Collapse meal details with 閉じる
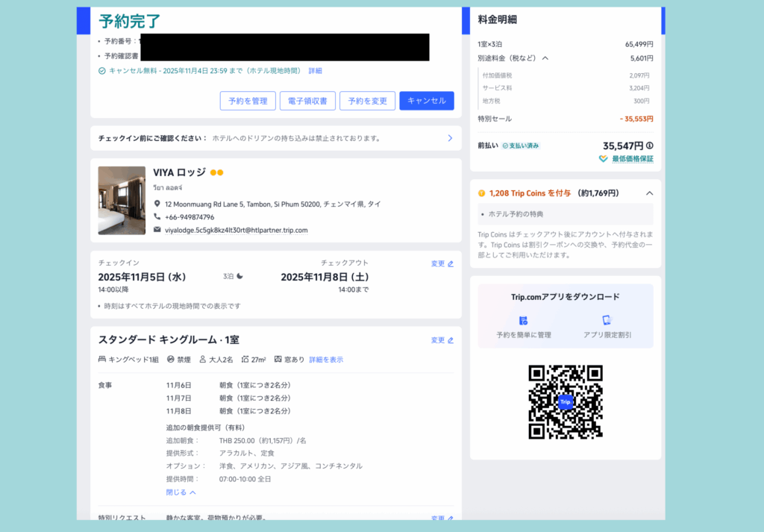The image size is (764, 532). point(181,492)
